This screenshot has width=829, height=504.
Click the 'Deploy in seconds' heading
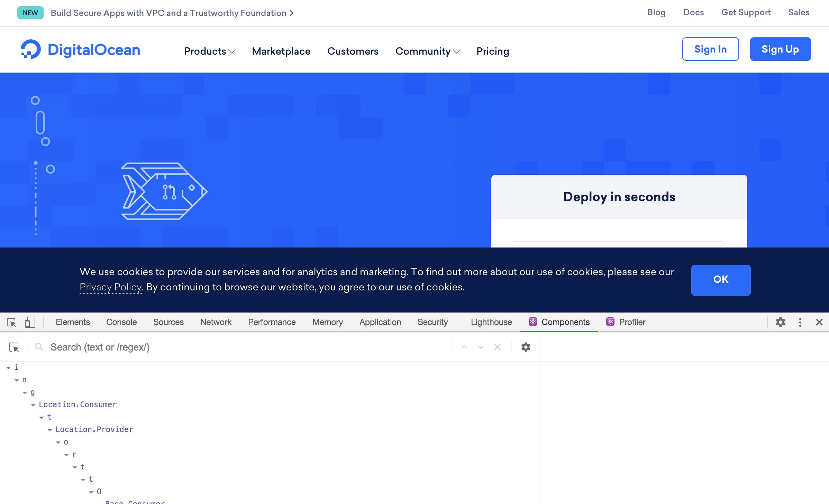coord(619,197)
